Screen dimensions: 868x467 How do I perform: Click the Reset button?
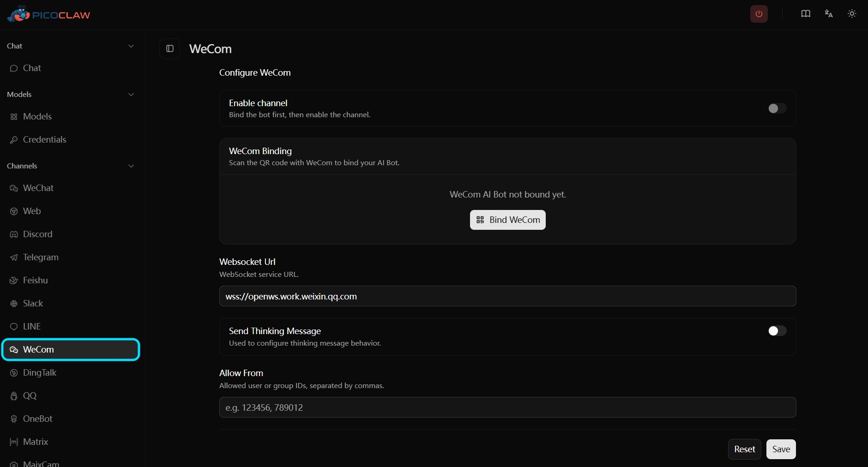(745, 449)
